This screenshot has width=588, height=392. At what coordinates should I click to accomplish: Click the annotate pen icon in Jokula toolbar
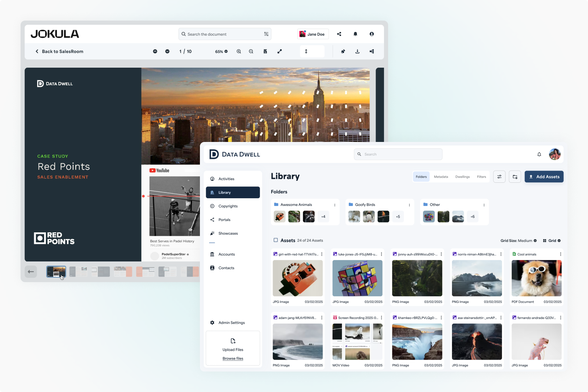click(x=343, y=51)
